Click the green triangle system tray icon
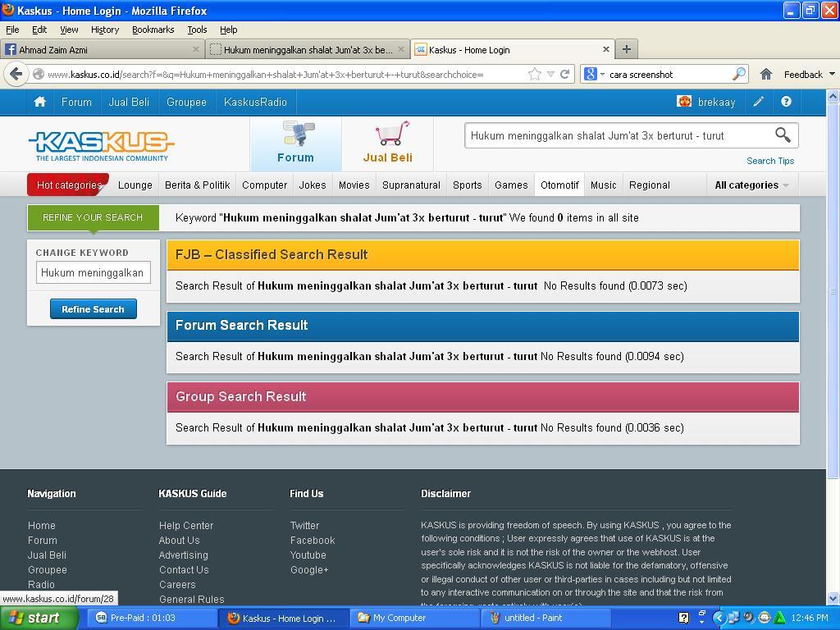The image size is (840, 630). coord(780,619)
